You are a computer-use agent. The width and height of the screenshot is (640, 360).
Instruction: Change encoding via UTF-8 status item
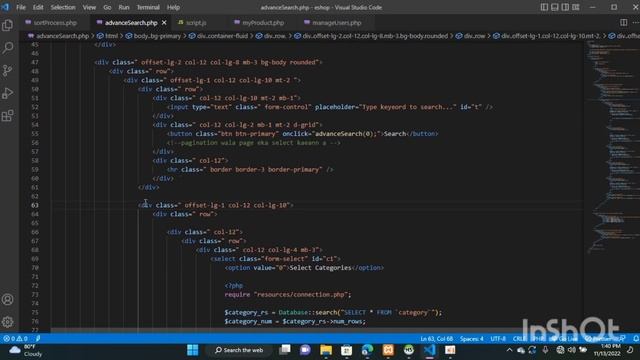point(498,339)
